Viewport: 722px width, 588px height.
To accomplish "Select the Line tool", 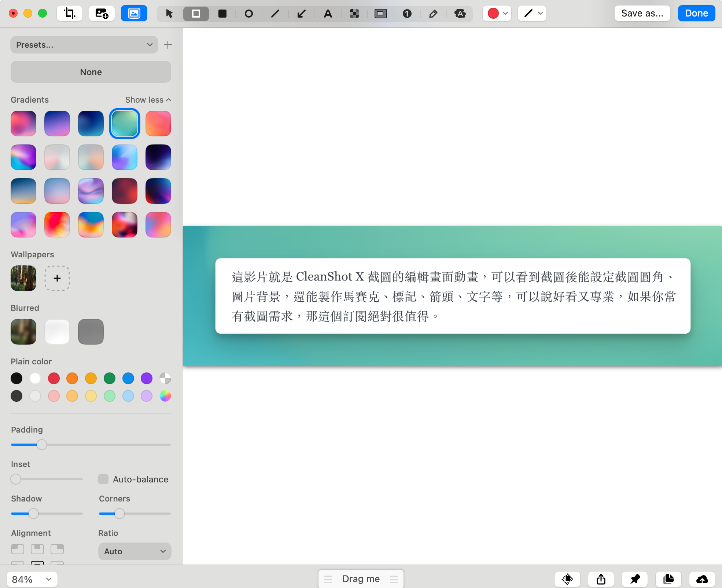I will [275, 14].
